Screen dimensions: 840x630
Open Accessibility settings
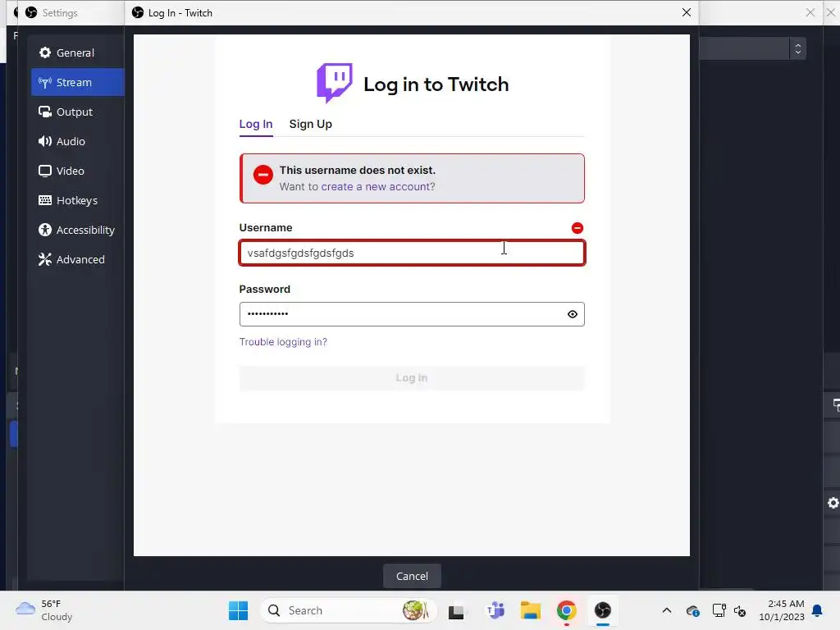(x=77, y=230)
